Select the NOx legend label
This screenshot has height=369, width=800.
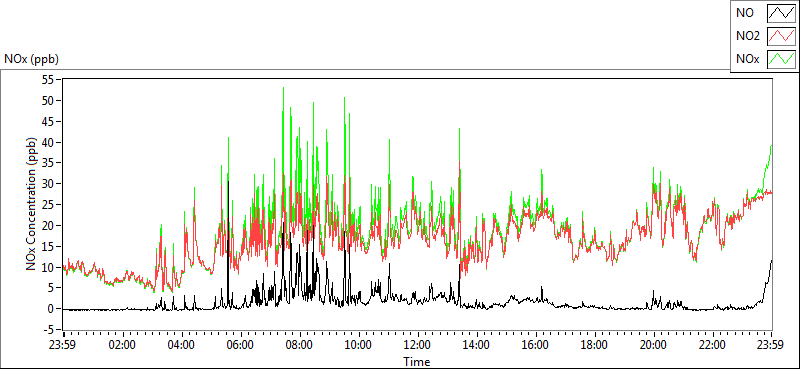tap(747, 59)
